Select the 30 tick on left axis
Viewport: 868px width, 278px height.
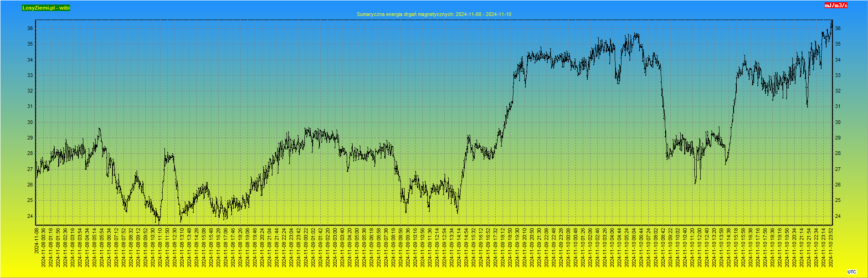(x=30, y=122)
